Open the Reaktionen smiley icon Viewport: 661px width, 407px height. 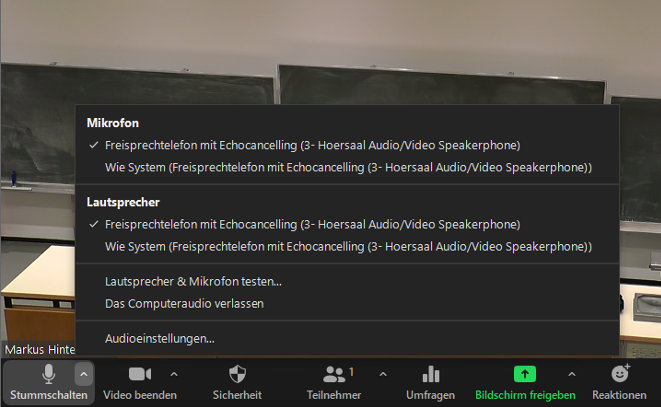coord(620,373)
